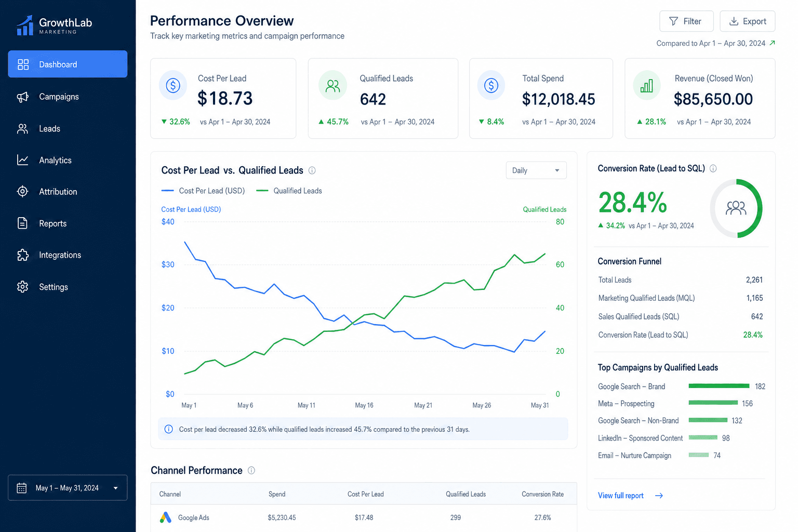Open the Daily interval dropdown
The height and width of the screenshot is (532, 798).
click(536, 170)
